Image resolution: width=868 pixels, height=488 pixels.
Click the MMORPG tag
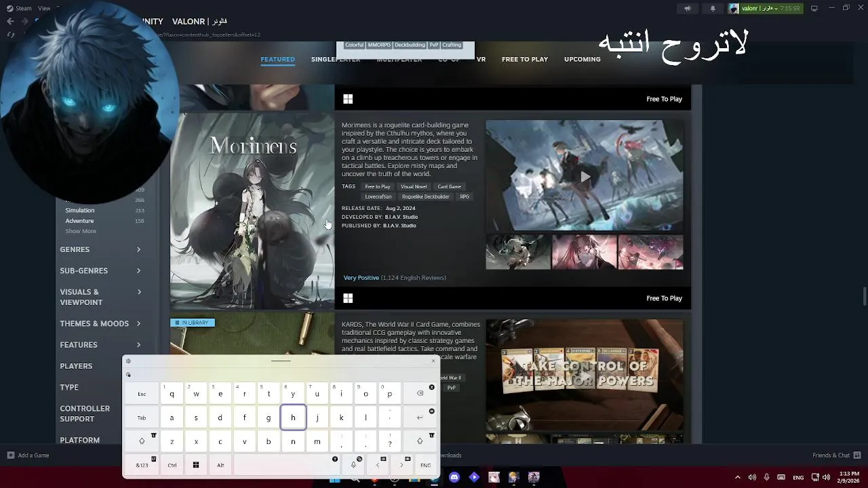coord(379,45)
